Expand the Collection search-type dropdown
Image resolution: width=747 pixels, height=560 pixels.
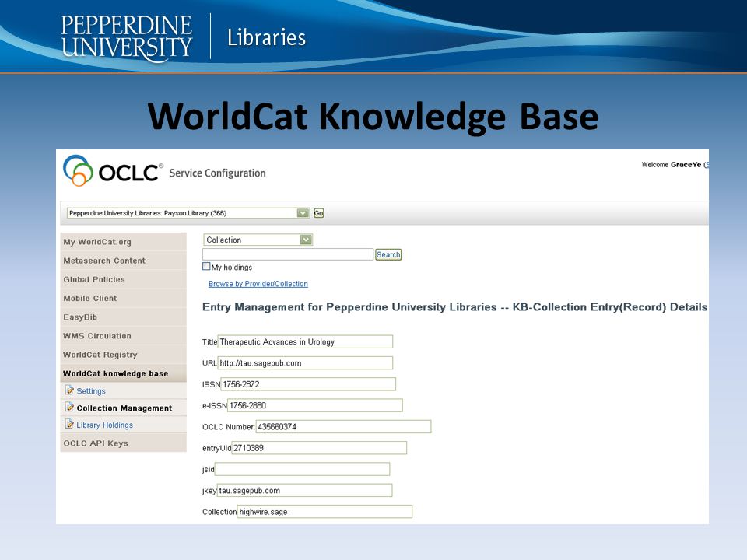[258, 240]
